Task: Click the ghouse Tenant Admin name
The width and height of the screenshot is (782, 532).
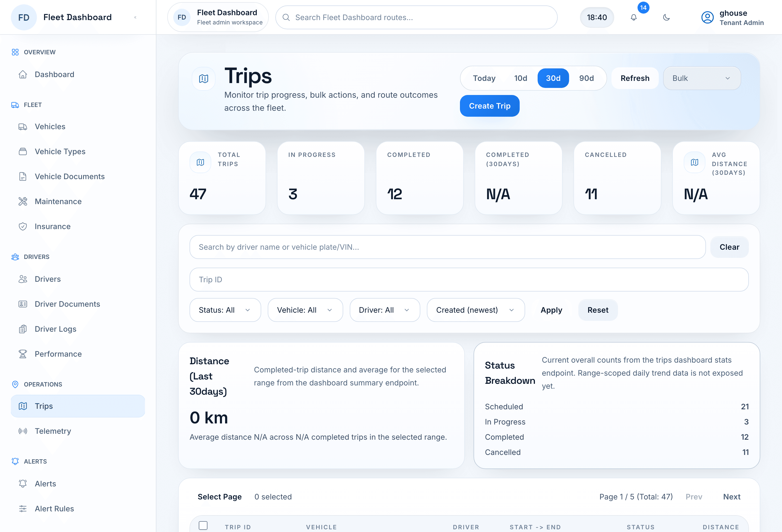Action: coord(742,17)
